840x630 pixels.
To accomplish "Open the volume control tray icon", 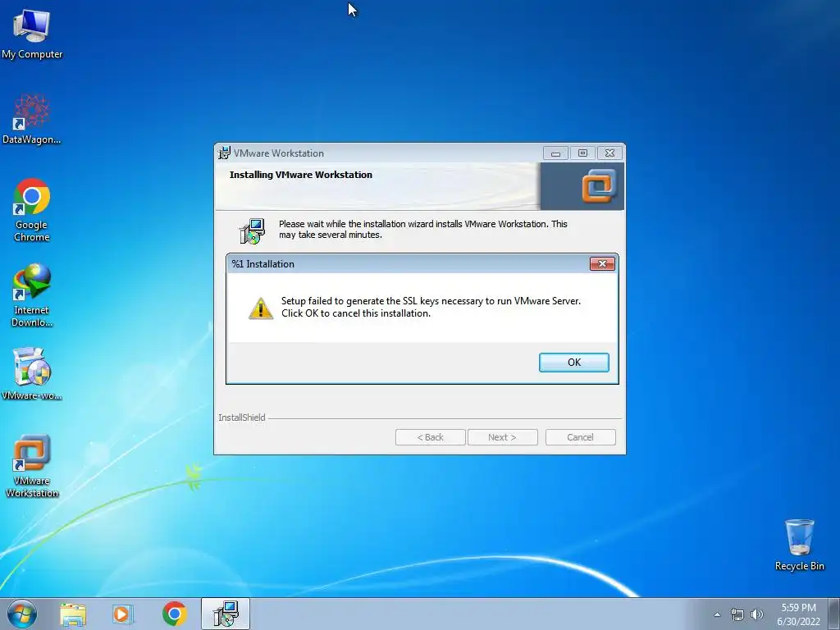I will [x=757, y=614].
